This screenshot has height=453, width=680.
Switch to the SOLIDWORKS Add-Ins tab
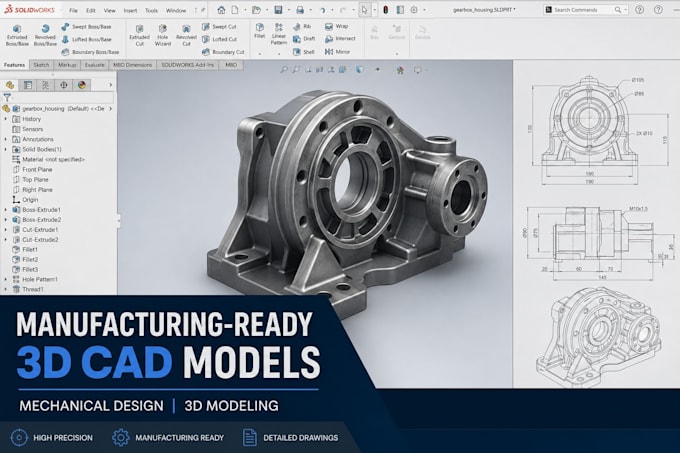[188, 65]
